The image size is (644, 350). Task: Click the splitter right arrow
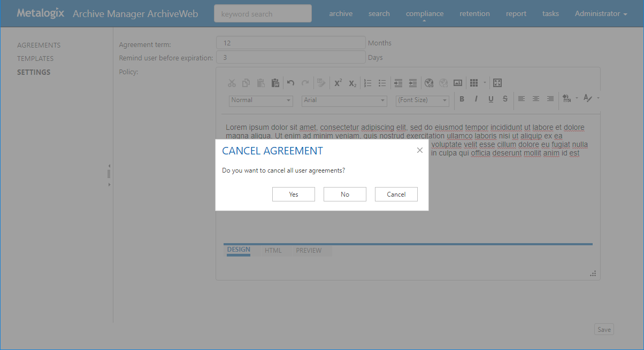(x=109, y=184)
